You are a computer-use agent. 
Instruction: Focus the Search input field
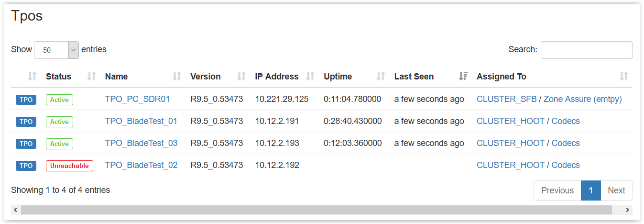(586, 50)
